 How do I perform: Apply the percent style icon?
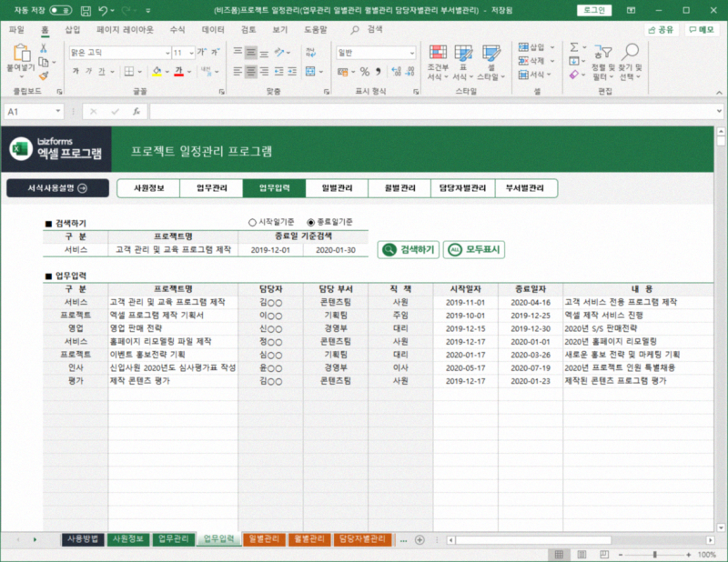(x=365, y=72)
